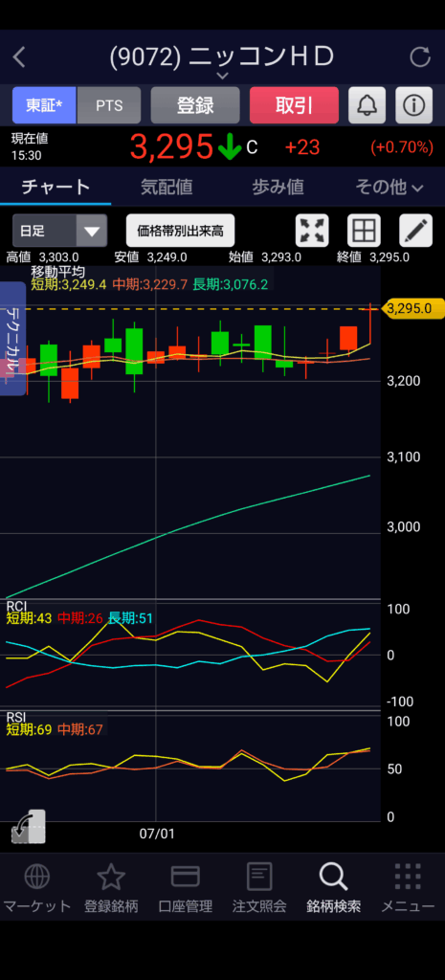Tap the 移動平均 indicator label

point(58,272)
